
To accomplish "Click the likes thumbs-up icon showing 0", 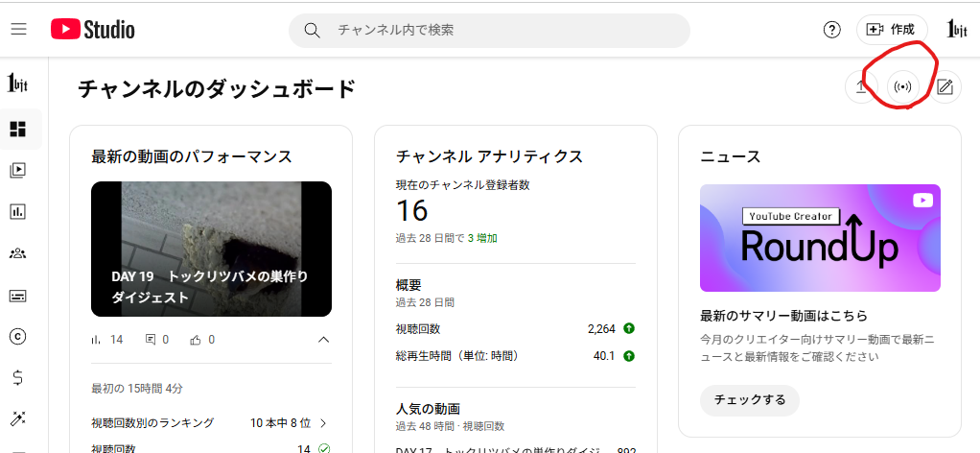I will coord(196,340).
